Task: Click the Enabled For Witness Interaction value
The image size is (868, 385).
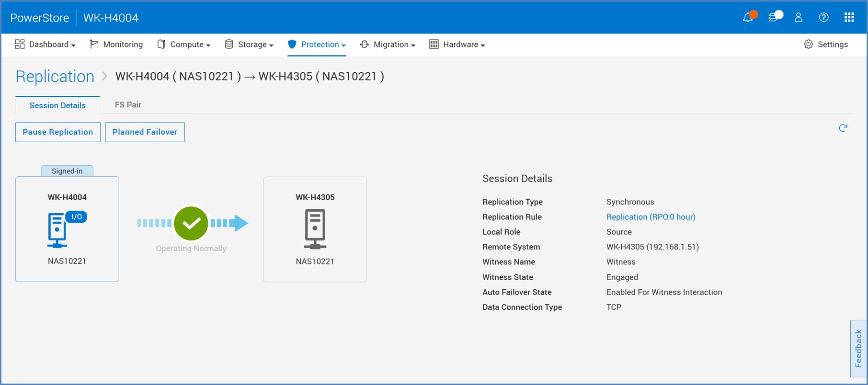Action: pyautogui.click(x=664, y=292)
